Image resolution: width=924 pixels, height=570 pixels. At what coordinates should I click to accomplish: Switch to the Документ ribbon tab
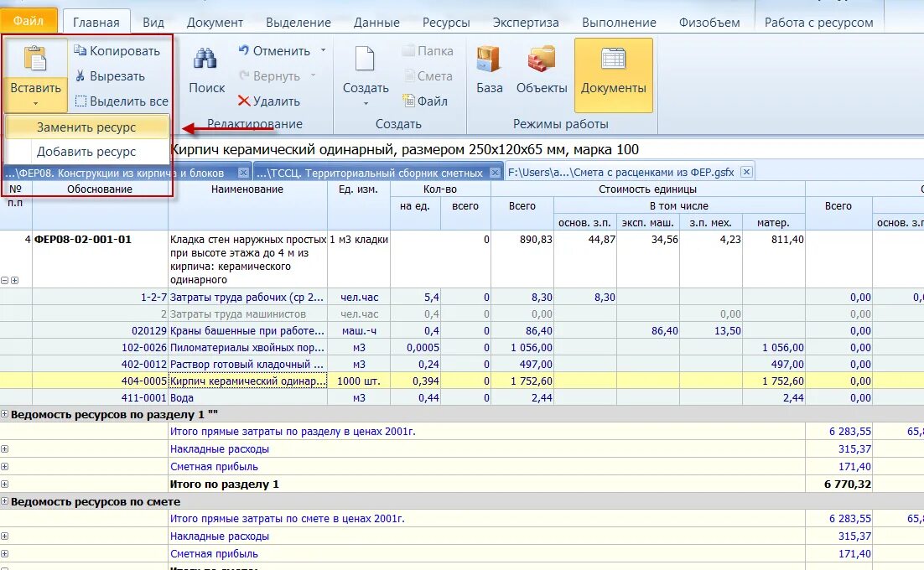(x=215, y=23)
